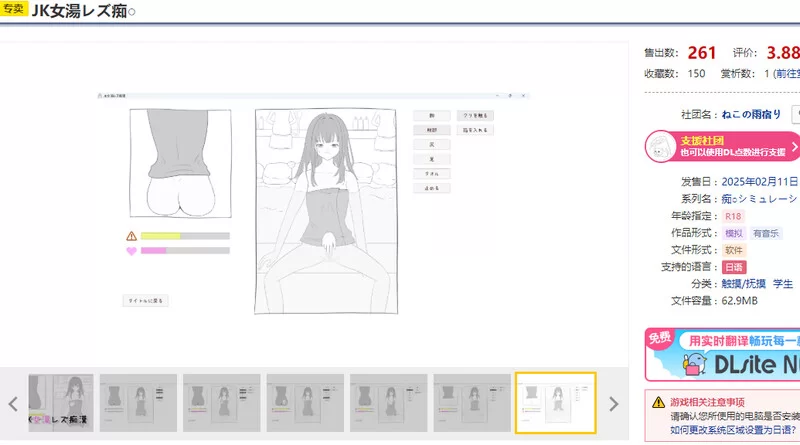This screenshot has width=800, height=445.
Task: Open the circle page ねこの雨宿り
Action: coord(751,114)
